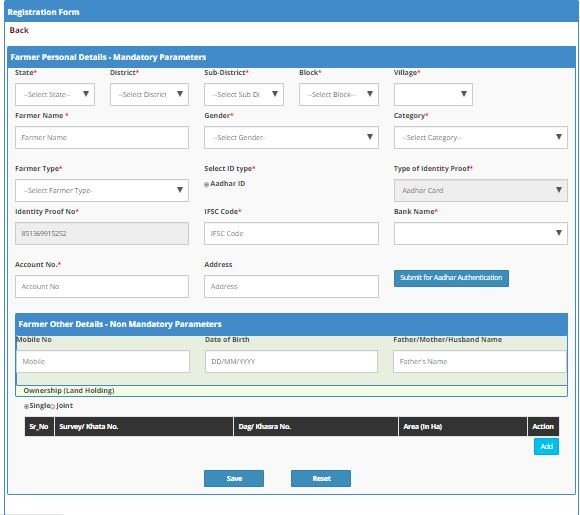Viewport: 580px width, 515px height.
Task: Click the Identity Proof No field
Action: pyautogui.click(x=102, y=233)
